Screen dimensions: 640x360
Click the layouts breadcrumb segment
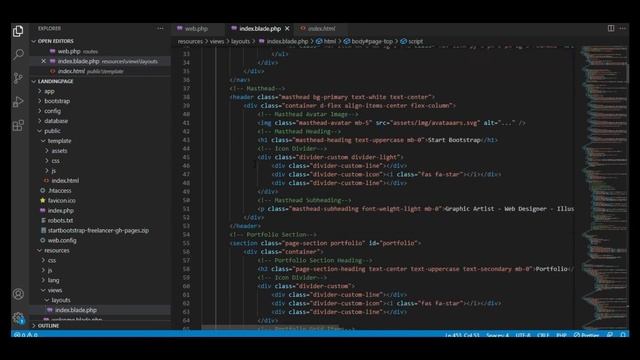pyautogui.click(x=240, y=41)
